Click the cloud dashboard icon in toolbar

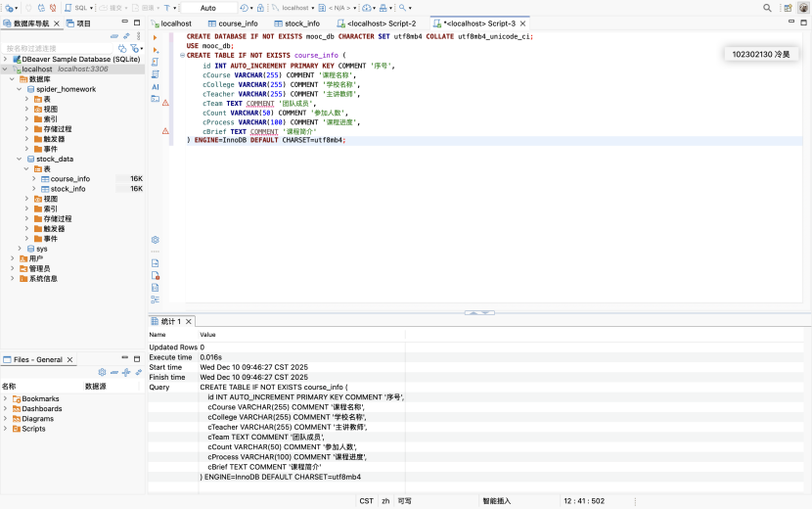tap(367, 8)
